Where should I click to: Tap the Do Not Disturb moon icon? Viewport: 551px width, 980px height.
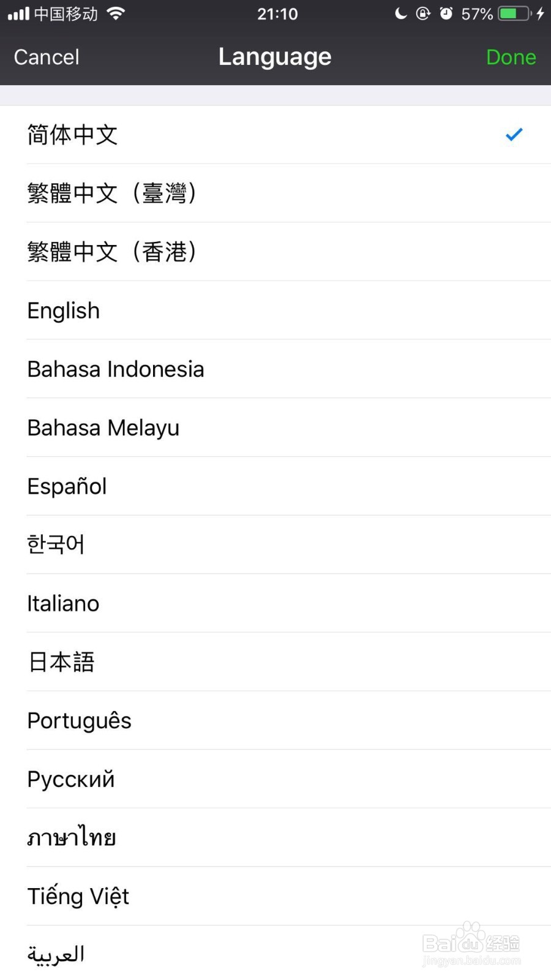pos(401,13)
